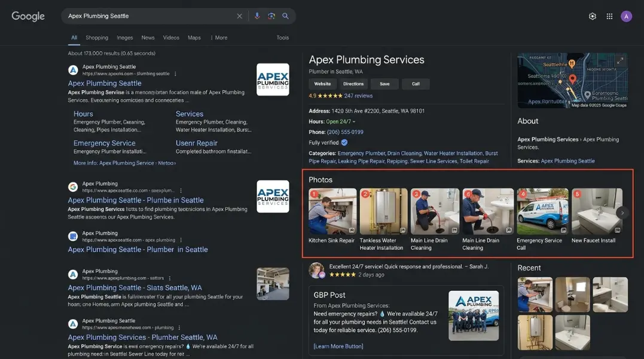Screen dimensions: 644x359
Task: Click the Services: Apex Plumbing Seattle link
Action: pyautogui.click(x=567, y=161)
